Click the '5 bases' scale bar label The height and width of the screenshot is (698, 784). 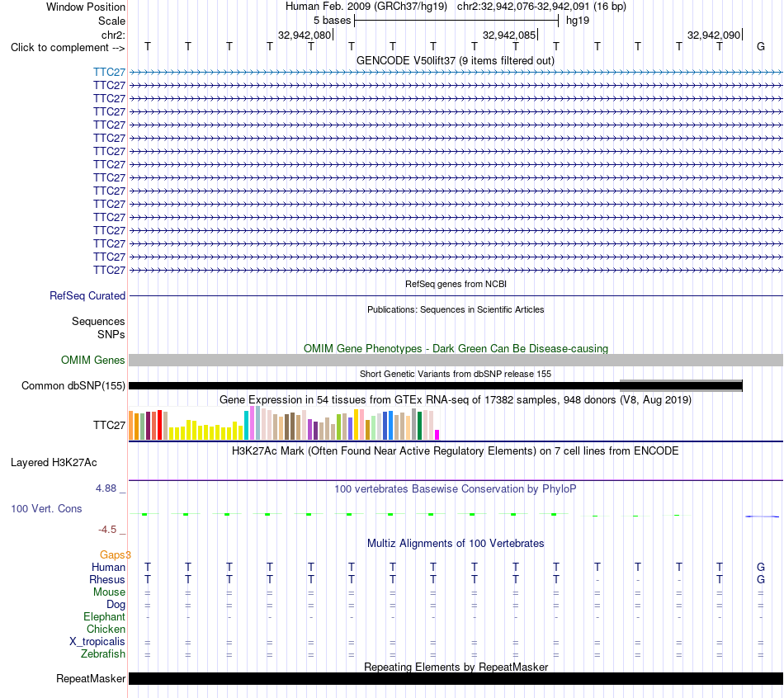pyautogui.click(x=333, y=21)
